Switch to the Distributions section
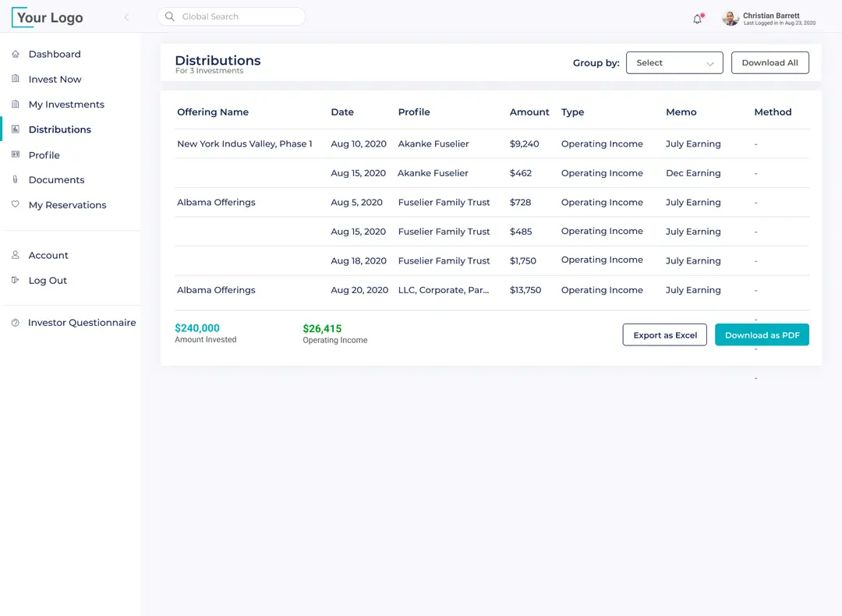842x616 pixels. pos(59,129)
